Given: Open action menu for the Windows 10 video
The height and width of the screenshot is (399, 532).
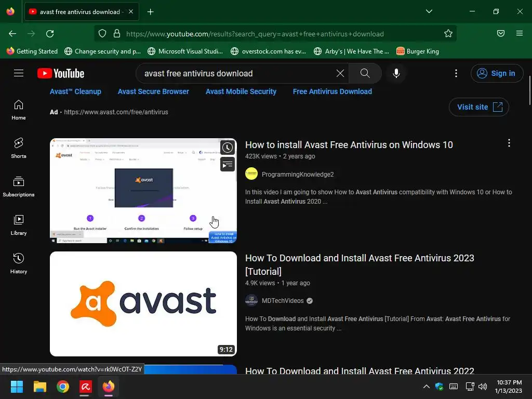Looking at the screenshot, I should 509,143.
